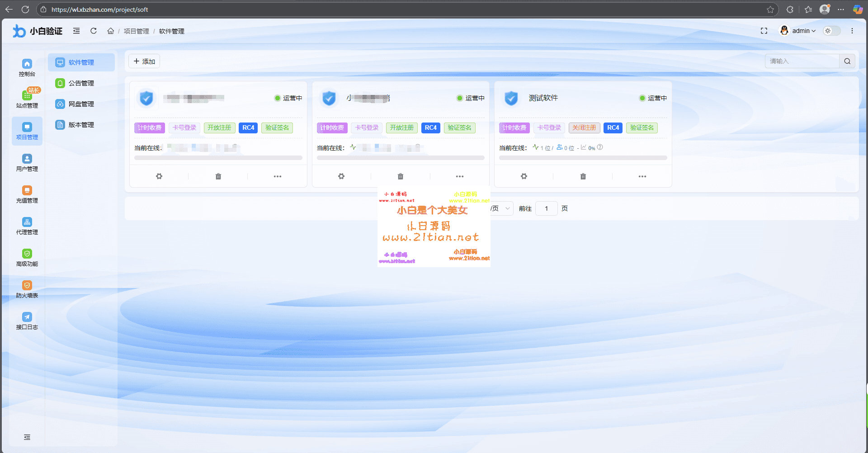Click the page number input showing 1
This screenshot has width=868, height=453.
click(x=547, y=208)
